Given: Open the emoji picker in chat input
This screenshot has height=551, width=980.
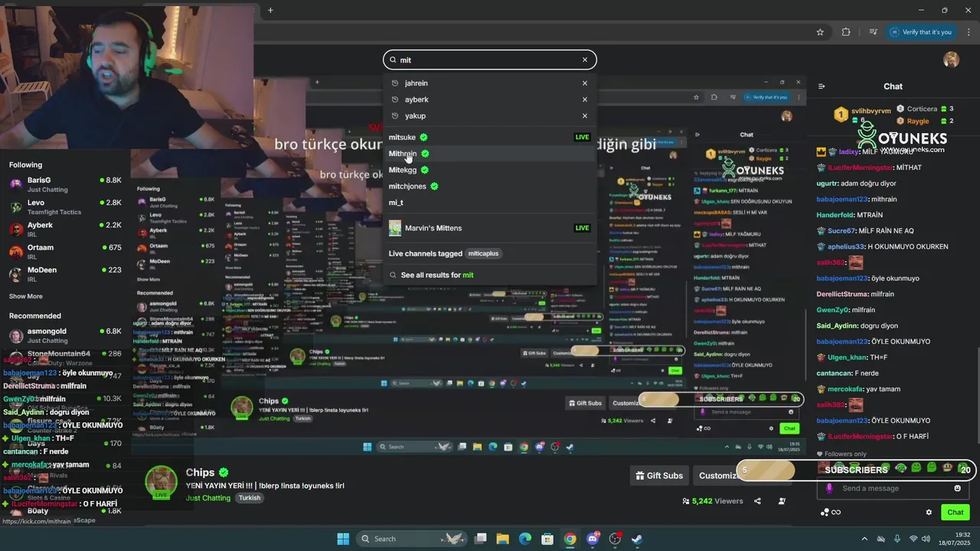Looking at the screenshot, I should tap(957, 488).
